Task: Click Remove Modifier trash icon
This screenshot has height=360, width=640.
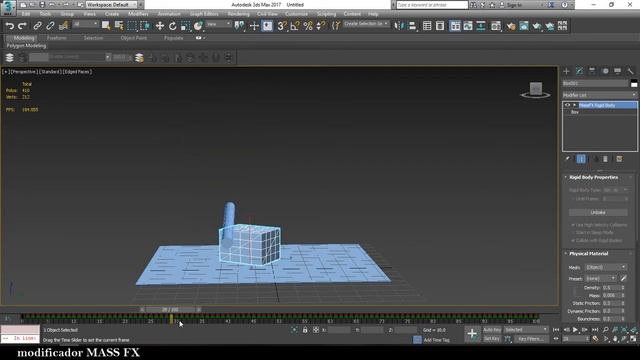Action: coord(605,159)
